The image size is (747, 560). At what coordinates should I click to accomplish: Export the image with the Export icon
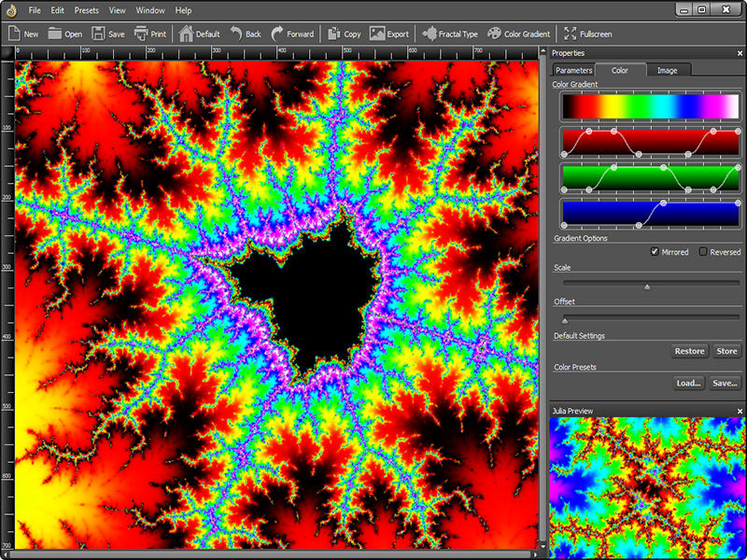pos(377,34)
